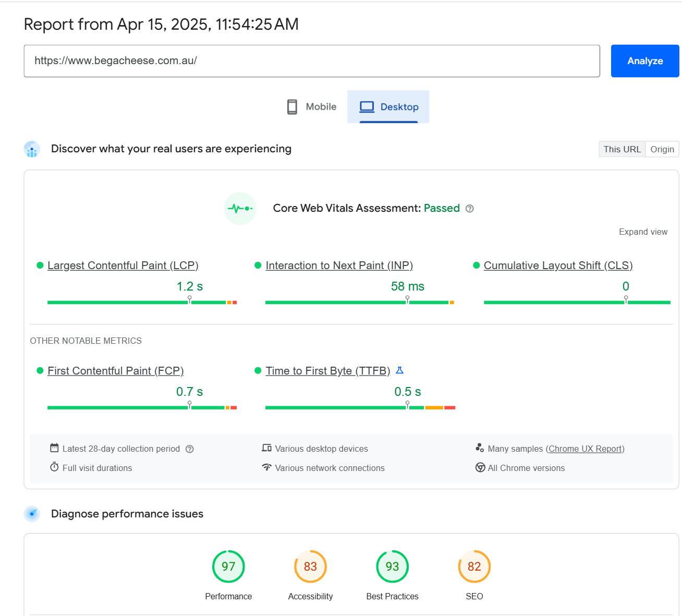Click Expand view
Screen dimensions: 682x616
coord(643,232)
